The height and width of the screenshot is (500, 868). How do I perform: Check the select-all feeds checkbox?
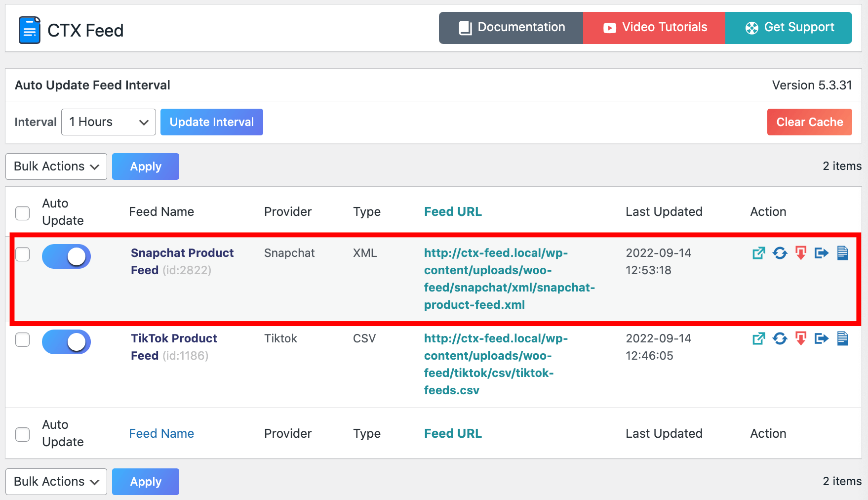[22, 212]
